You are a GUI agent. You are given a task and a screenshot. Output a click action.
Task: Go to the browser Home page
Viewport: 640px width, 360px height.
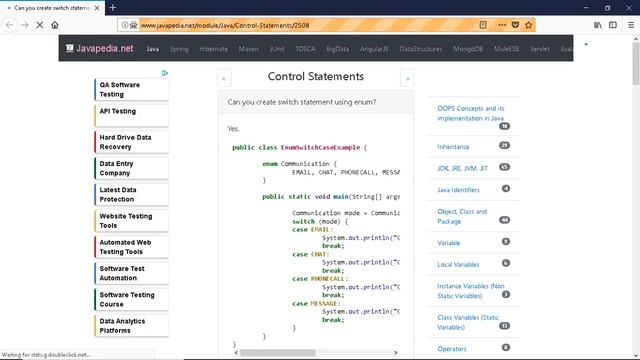click(55, 25)
